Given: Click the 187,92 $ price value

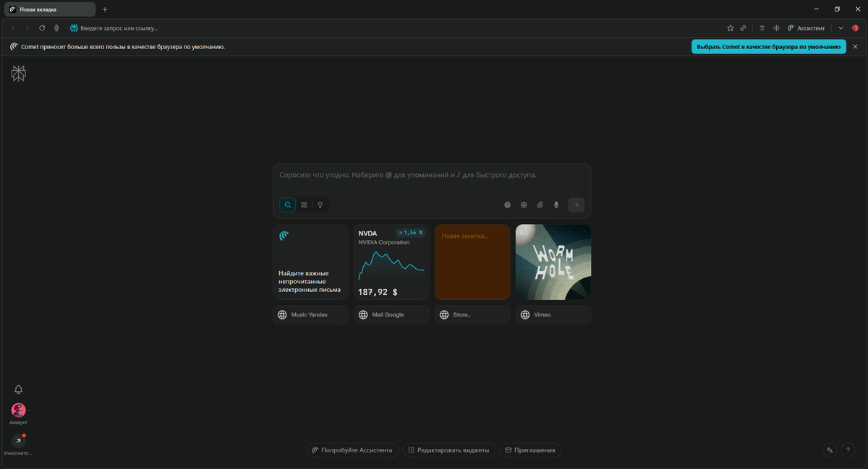Looking at the screenshot, I should pos(378,292).
